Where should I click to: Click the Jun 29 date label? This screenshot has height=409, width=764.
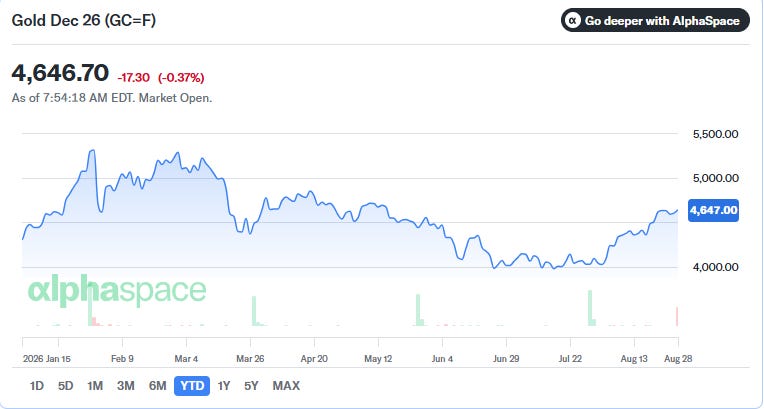click(x=506, y=359)
